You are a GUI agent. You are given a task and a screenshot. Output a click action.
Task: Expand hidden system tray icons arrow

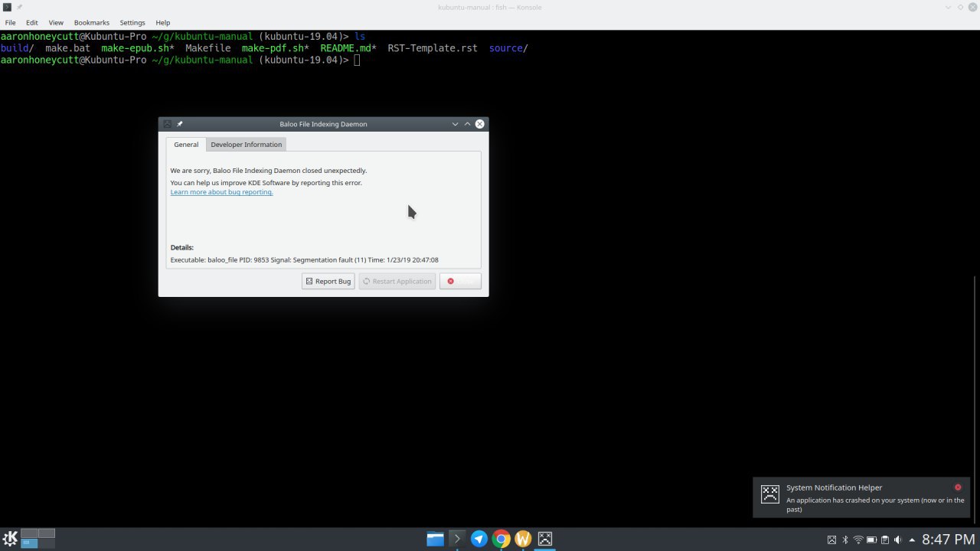(912, 540)
